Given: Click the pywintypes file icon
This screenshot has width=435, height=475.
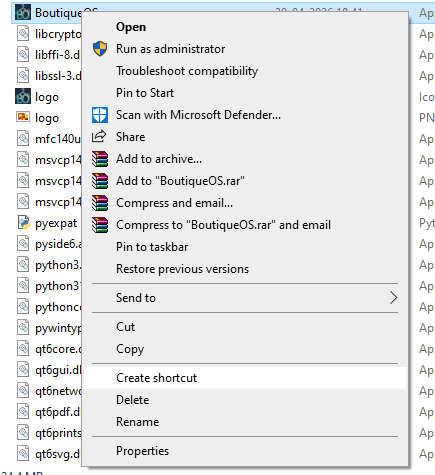Looking at the screenshot, I should point(23,328).
